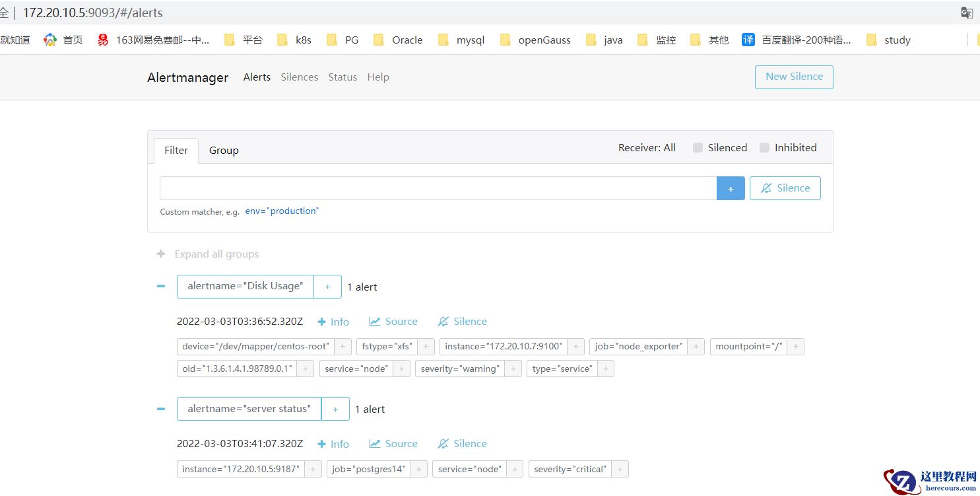980x496 pixels.
Task: Open Source graph for server status alert
Action: [393, 444]
